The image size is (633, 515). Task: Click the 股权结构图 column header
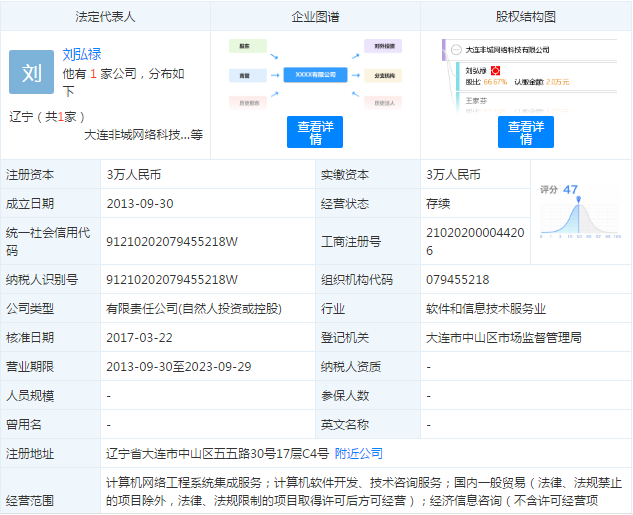(525, 17)
